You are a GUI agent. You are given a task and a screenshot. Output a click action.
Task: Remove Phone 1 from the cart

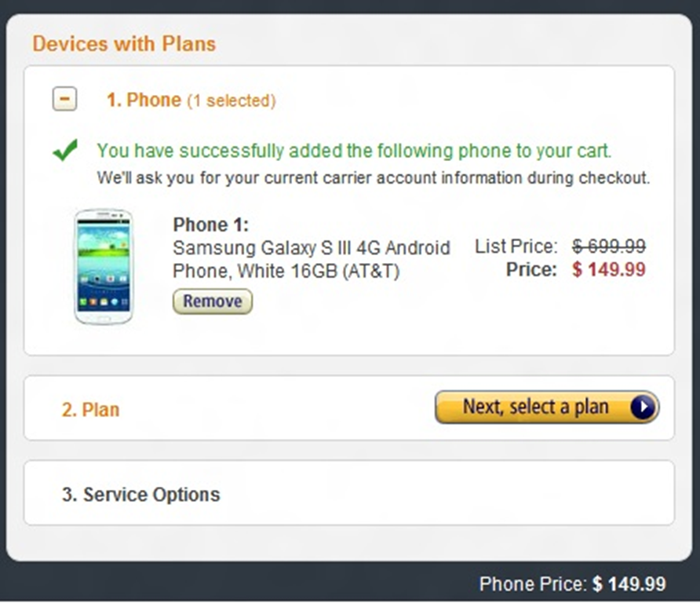click(x=213, y=301)
